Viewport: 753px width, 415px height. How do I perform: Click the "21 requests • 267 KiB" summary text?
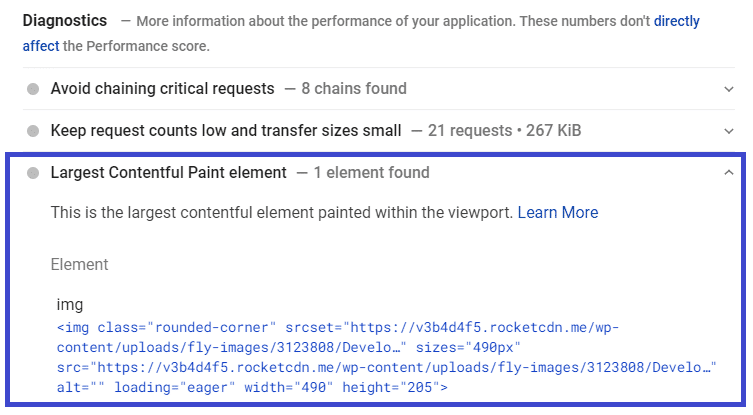[x=504, y=131]
